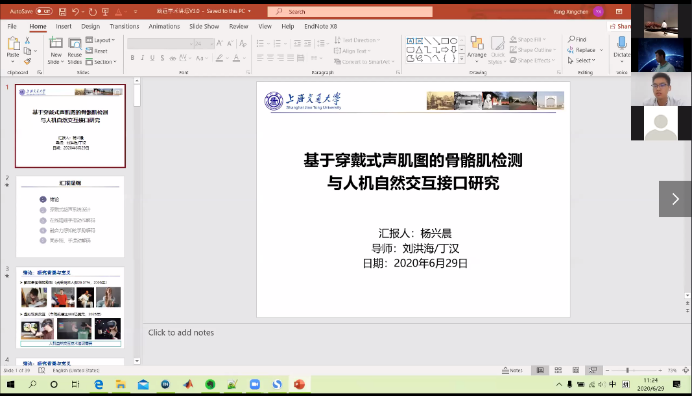Toggle the AutoSave switch
692x396 pixels.
[44, 11]
